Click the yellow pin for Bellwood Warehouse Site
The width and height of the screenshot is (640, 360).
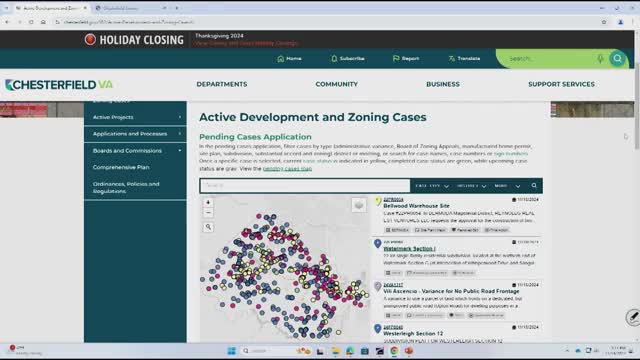378,201
